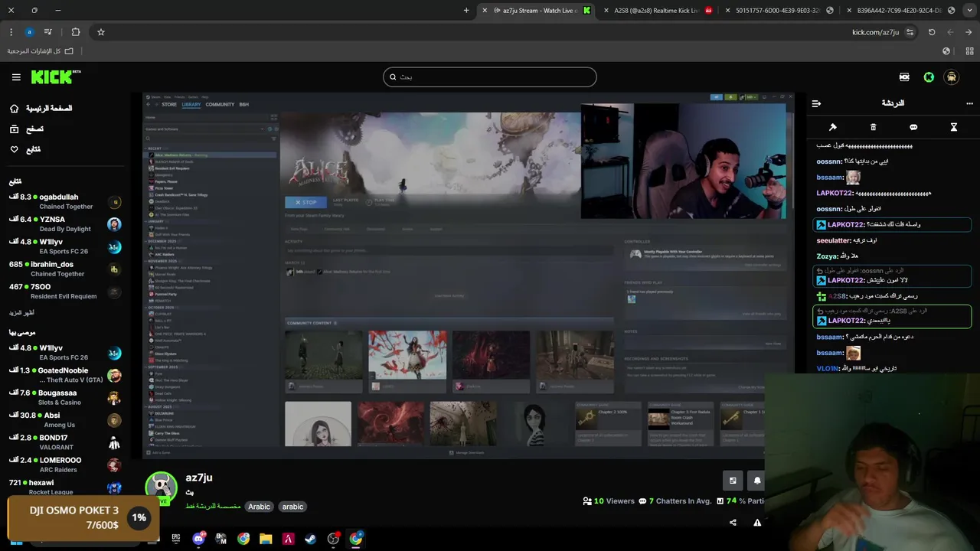
Task: Click the chat user Zozya name
Action: click(x=827, y=256)
